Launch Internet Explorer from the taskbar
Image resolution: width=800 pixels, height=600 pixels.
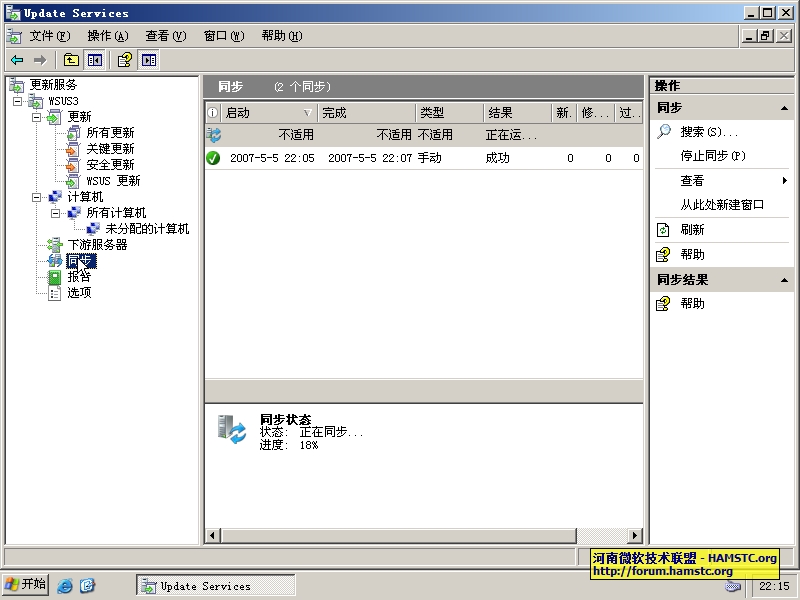(63, 584)
